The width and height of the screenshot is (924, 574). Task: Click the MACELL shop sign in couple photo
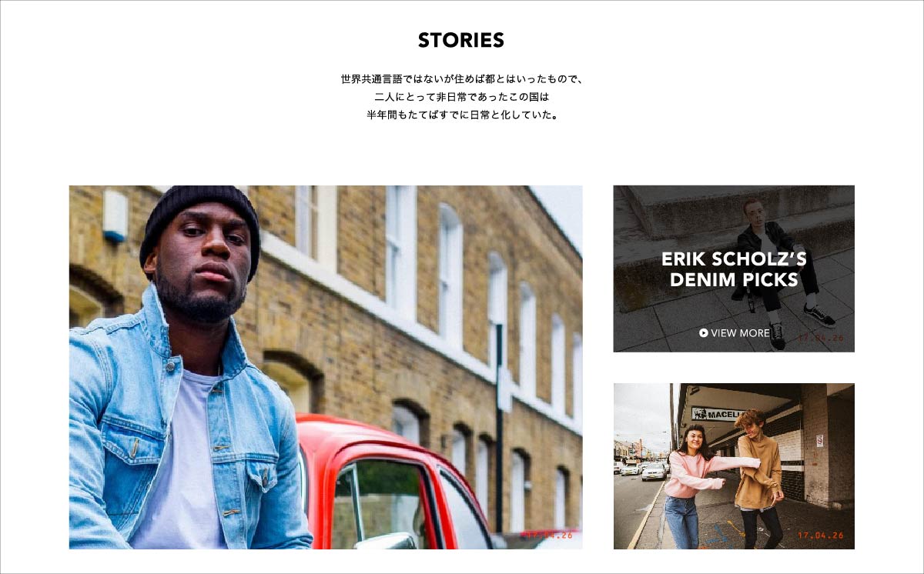tap(717, 414)
